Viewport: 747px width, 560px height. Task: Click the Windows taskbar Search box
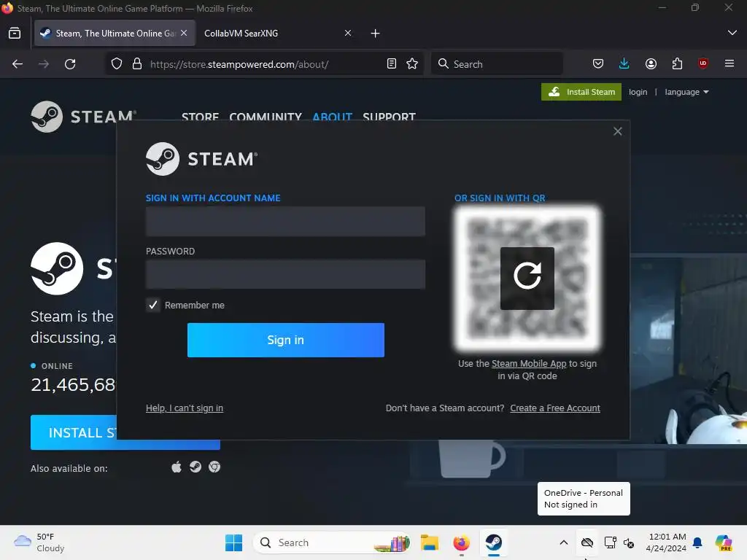click(x=332, y=542)
